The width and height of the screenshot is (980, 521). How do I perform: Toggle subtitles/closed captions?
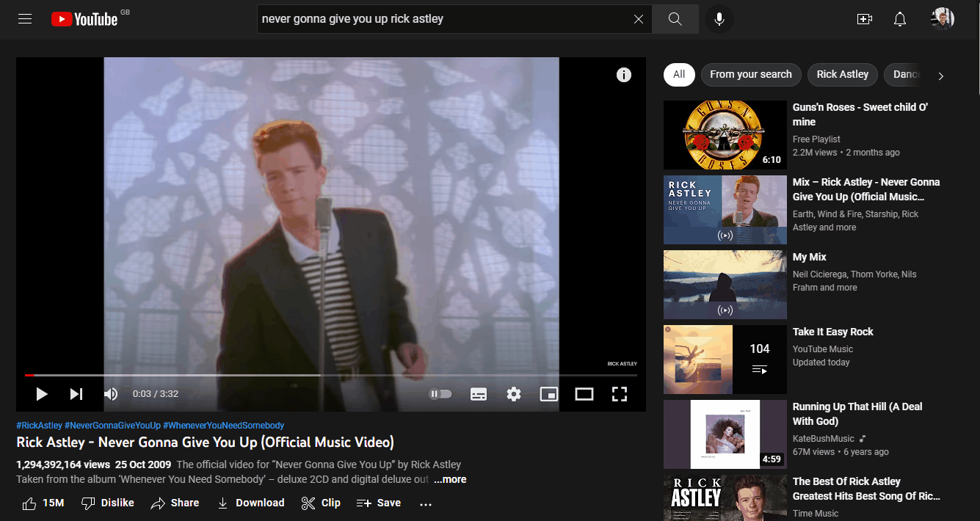tap(479, 394)
